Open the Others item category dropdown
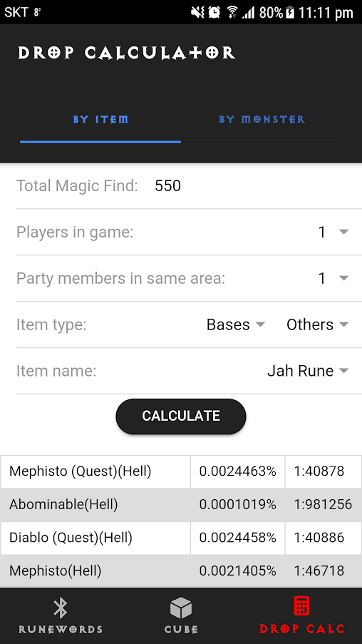The width and height of the screenshot is (362, 644). pyautogui.click(x=318, y=325)
